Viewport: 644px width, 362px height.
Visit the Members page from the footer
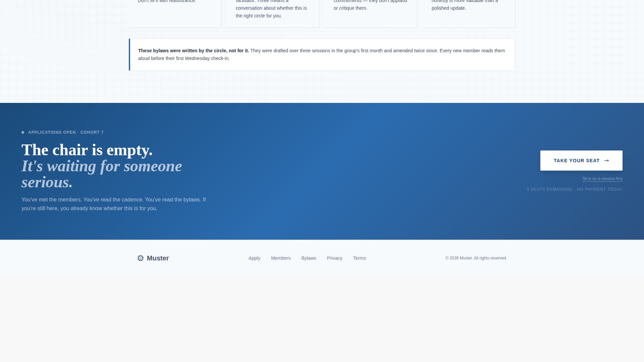pos(281,258)
